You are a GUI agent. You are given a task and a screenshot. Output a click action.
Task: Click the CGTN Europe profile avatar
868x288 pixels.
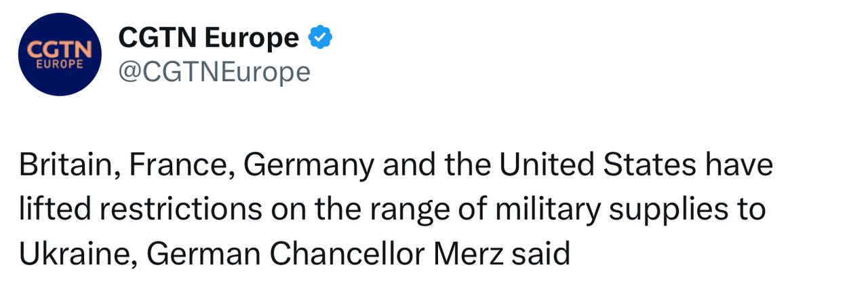[x=60, y=55]
